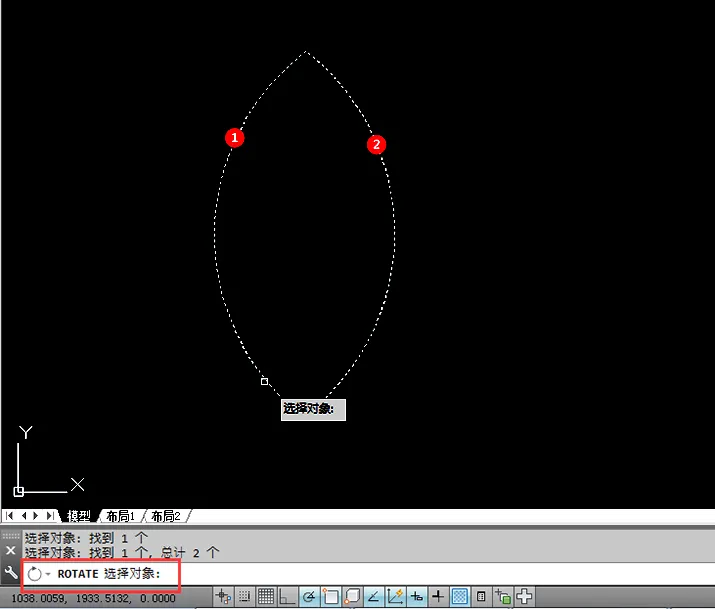
Task: Toggle Snap Mode in status bar
Action: [x=244, y=596]
